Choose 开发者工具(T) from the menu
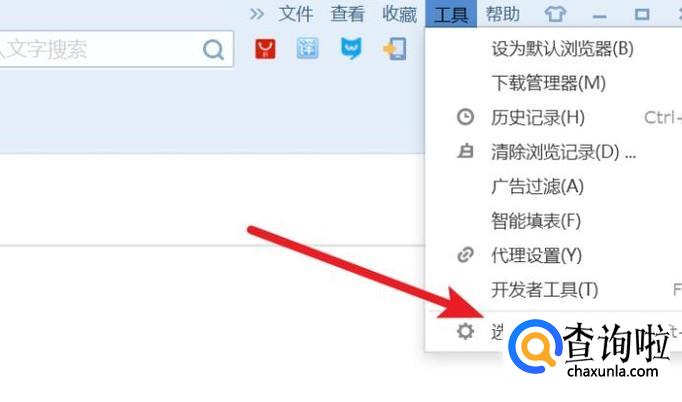Screen dimensions: 682x402 click(x=545, y=290)
